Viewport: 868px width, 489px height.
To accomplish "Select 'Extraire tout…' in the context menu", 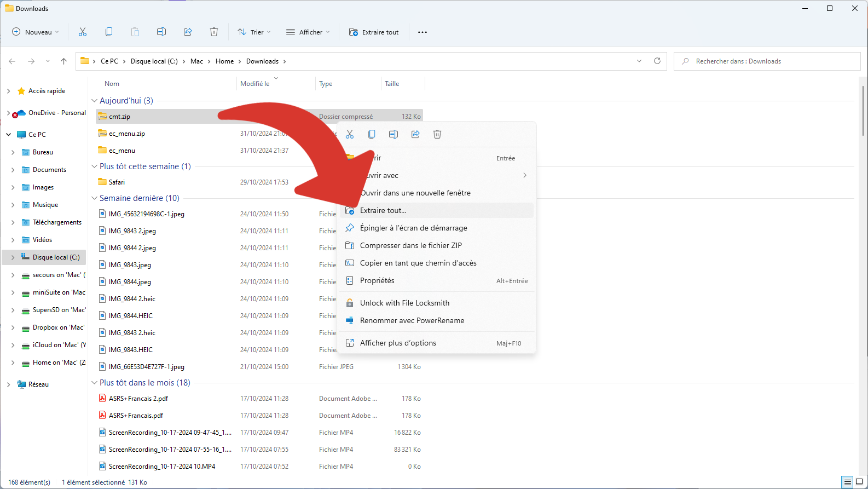I will pyautogui.click(x=383, y=211).
